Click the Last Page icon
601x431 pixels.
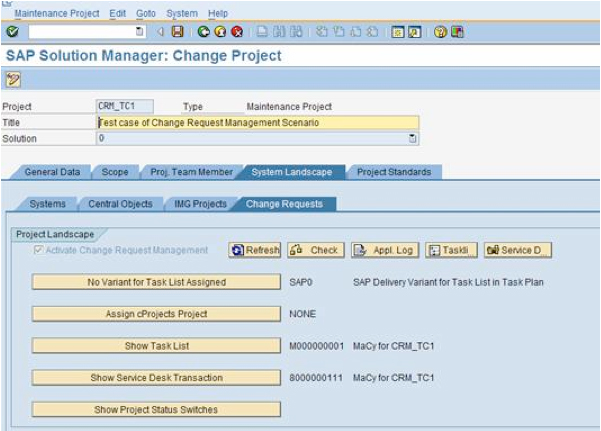point(373,31)
